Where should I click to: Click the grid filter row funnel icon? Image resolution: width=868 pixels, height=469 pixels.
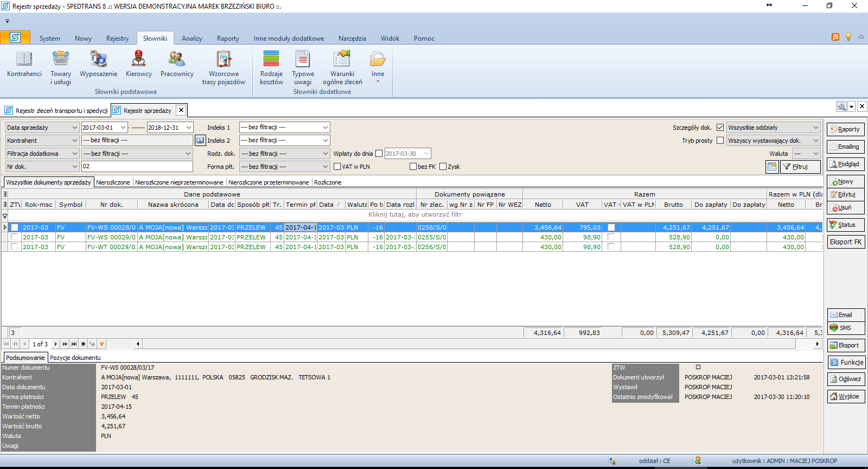coord(5,215)
